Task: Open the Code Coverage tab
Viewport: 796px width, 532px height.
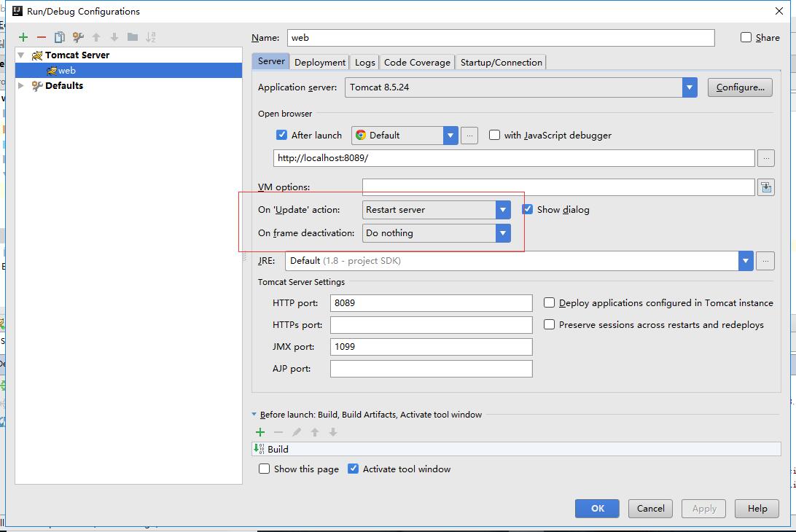Action: [417, 62]
